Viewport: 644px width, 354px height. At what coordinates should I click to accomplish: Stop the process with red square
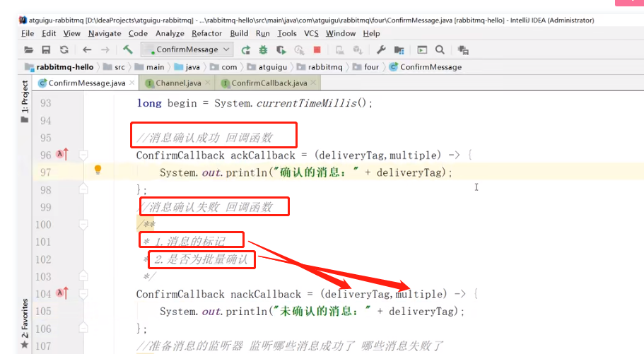317,50
